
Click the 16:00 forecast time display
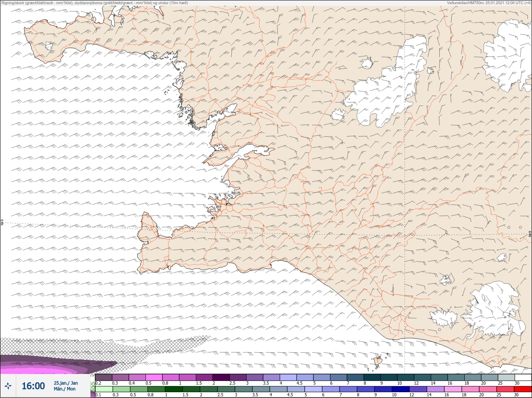pyautogui.click(x=33, y=386)
